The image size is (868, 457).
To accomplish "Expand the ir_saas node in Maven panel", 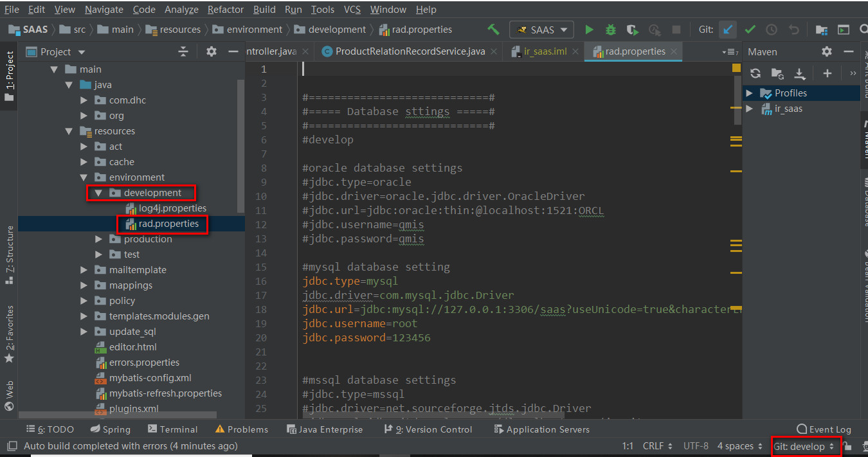I will 750,108.
